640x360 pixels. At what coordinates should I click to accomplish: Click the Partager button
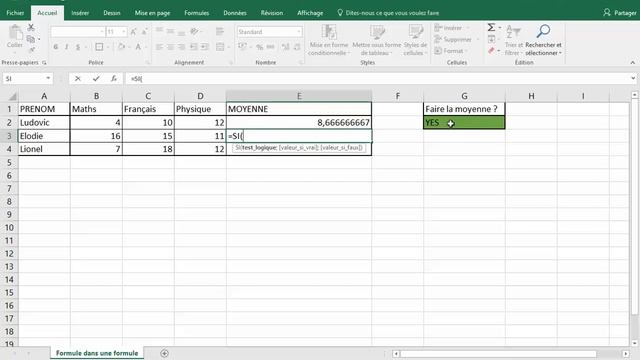(620, 13)
